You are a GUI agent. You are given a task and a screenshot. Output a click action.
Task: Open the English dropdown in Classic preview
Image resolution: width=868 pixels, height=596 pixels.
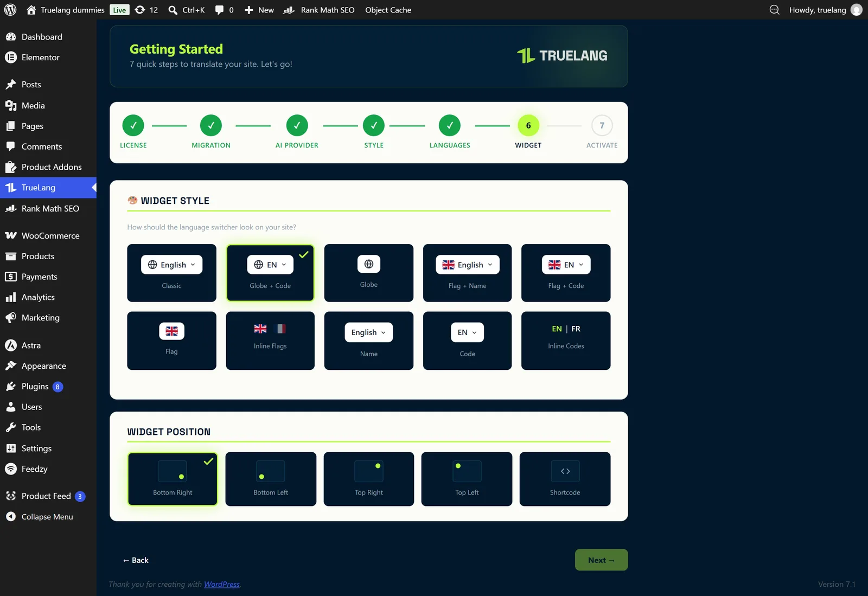[171, 265]
